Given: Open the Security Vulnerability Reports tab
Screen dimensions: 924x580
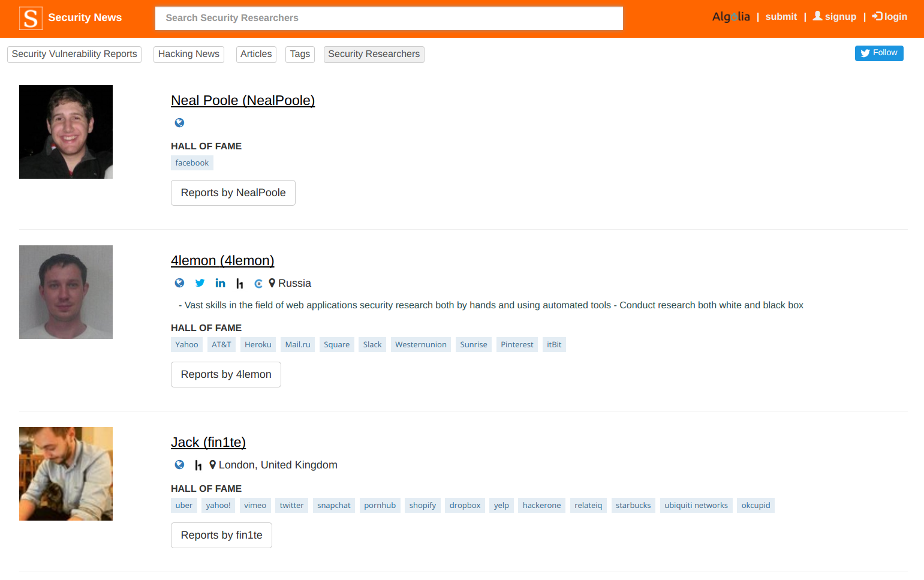Looking at the screenshot, I should (74, 55).
